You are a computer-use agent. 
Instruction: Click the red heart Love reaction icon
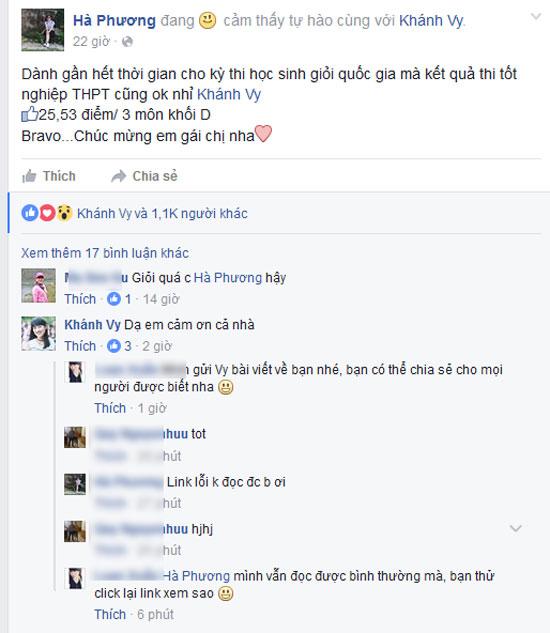[x=47, y=212]
